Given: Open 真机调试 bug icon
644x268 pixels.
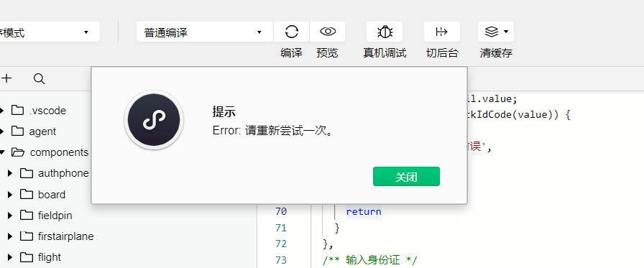Looking at the screenshot, I should (x=385, y=32).
